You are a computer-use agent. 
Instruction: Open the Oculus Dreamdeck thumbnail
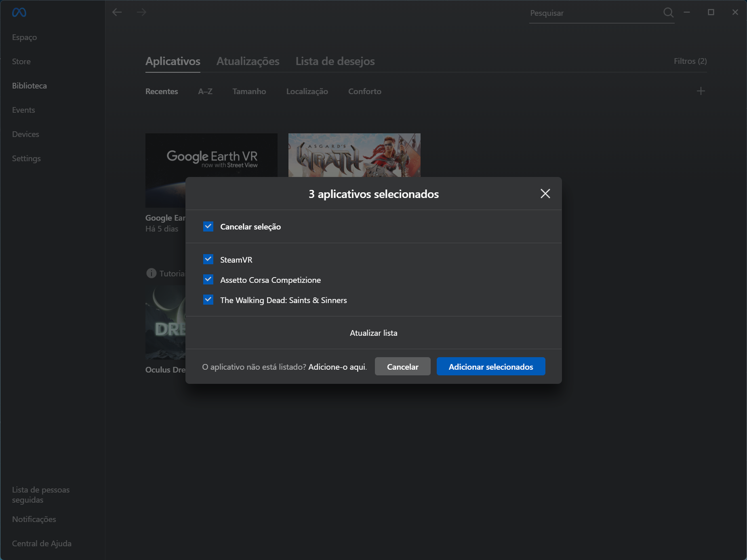tap(165, 322)
